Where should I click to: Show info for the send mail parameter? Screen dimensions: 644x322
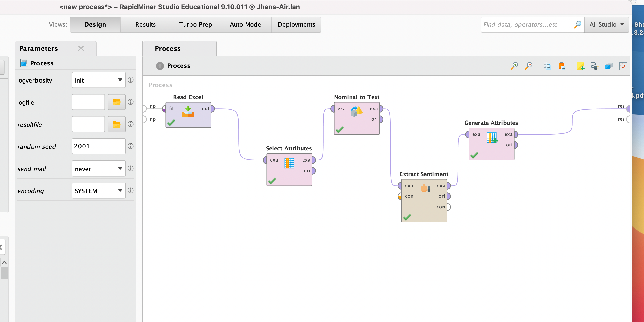(x=131, y=169)
